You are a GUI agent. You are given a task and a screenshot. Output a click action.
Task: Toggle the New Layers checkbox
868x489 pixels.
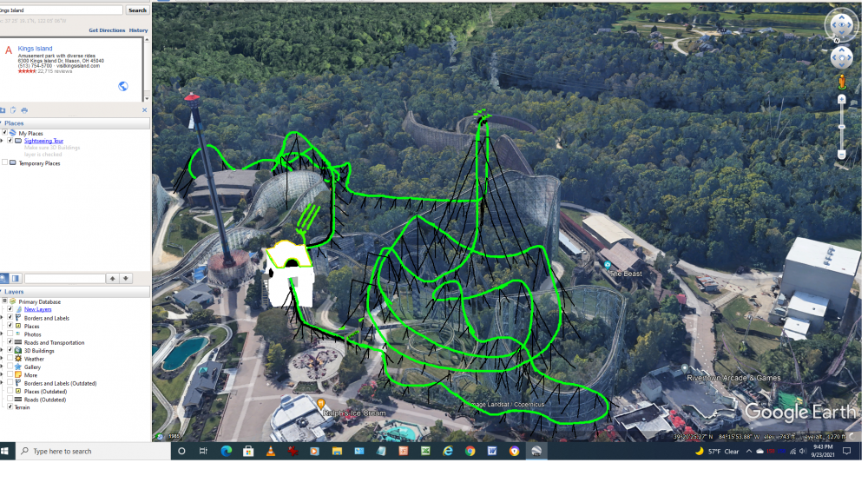pyautogui.click(x=10, y=309)
